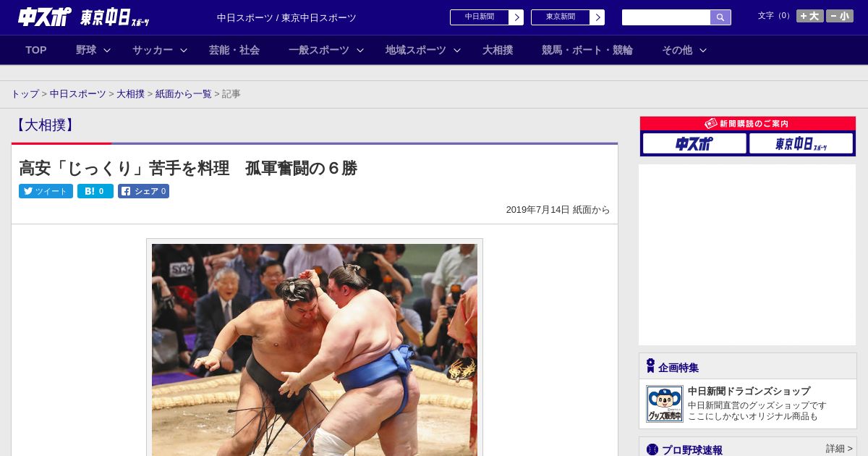868x456 pixels.
Task: Click the ドラゴンズショップ mascot thumbnail
Action: 665,404
